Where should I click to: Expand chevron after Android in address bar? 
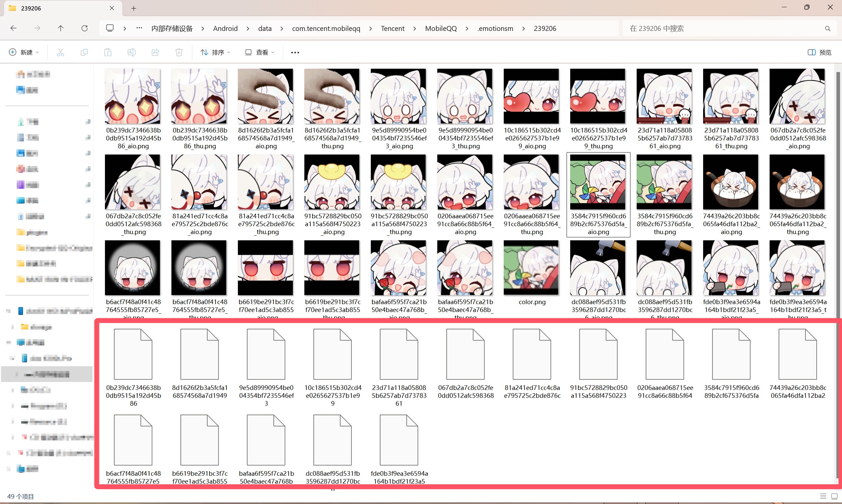coord(248,29)
